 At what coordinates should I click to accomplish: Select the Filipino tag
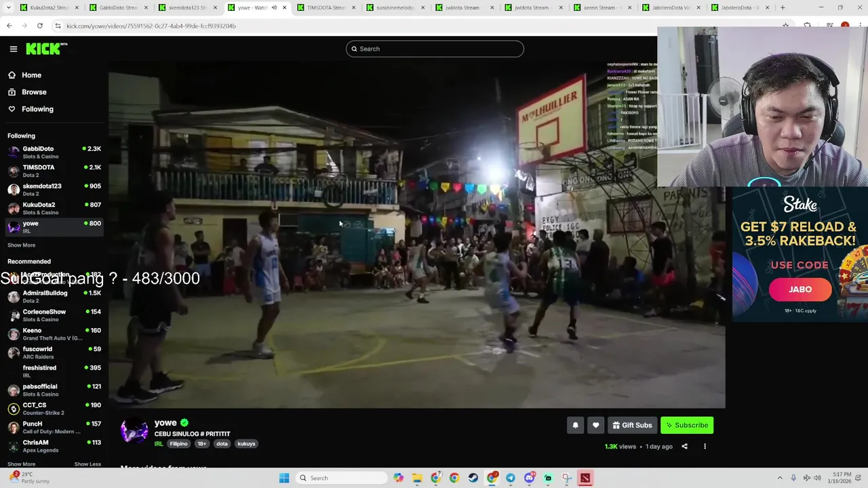tap(178, 444)
